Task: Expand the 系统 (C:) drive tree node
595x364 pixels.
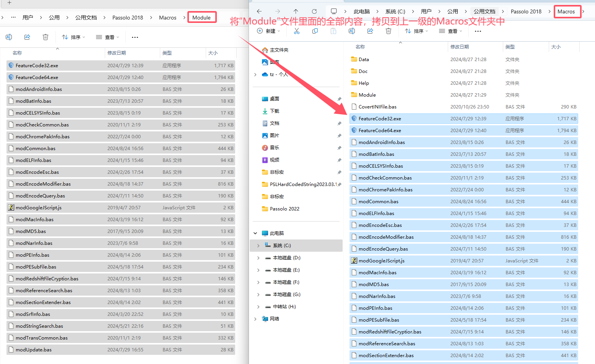Action: tap(258, 246)
